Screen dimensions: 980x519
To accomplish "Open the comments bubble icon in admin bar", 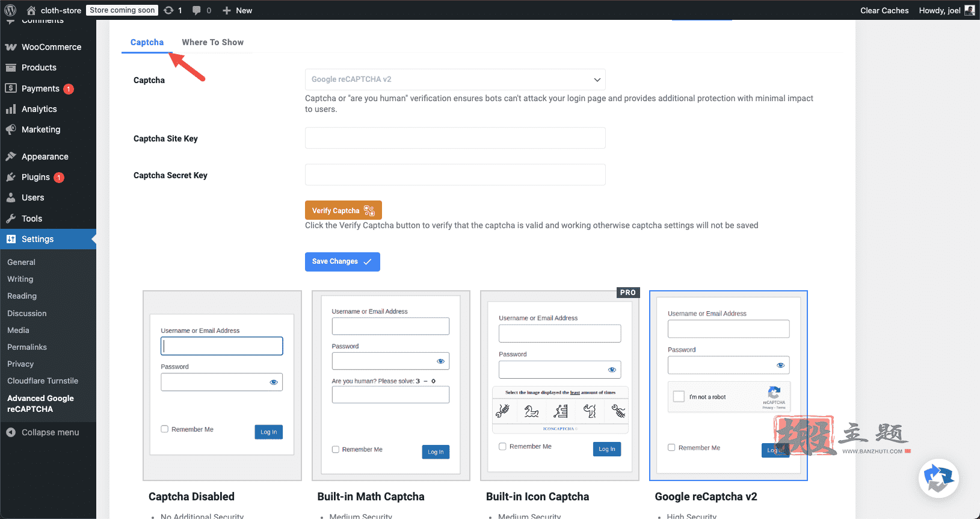I will 196,10.
